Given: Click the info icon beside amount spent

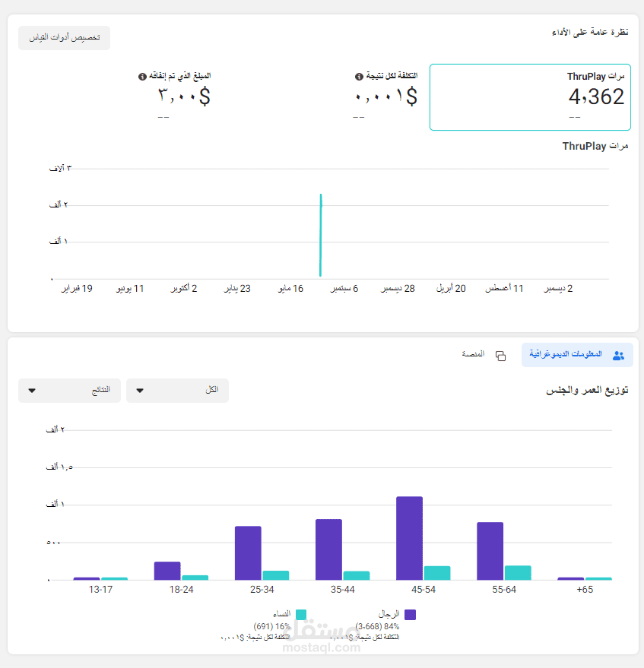Looking at the screenshot, I should coord(142,76).
